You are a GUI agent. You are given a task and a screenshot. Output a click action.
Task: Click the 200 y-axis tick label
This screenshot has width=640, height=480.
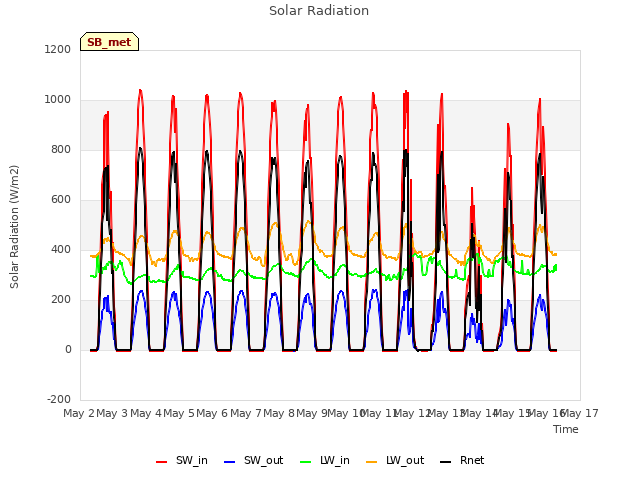(61, 300)
